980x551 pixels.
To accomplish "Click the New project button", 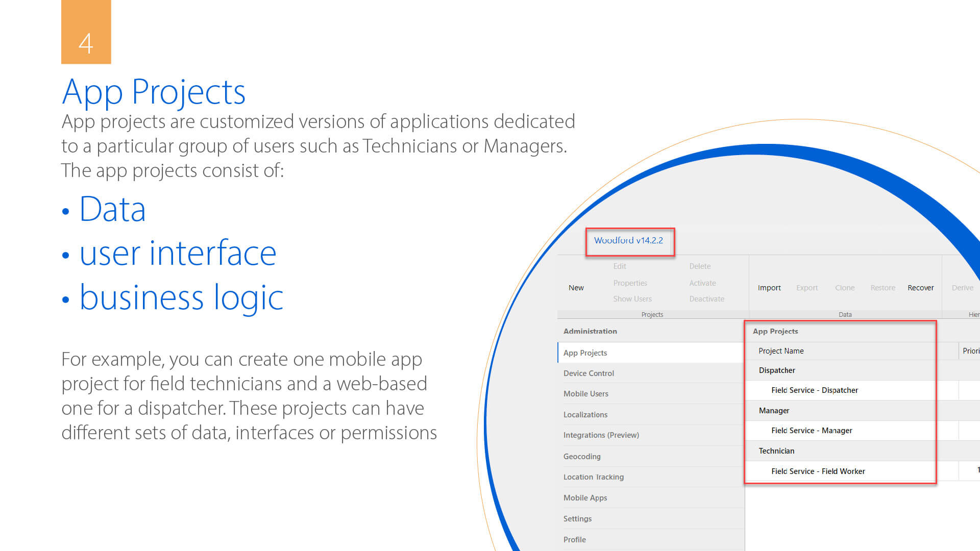I will (x=576, y=288).
